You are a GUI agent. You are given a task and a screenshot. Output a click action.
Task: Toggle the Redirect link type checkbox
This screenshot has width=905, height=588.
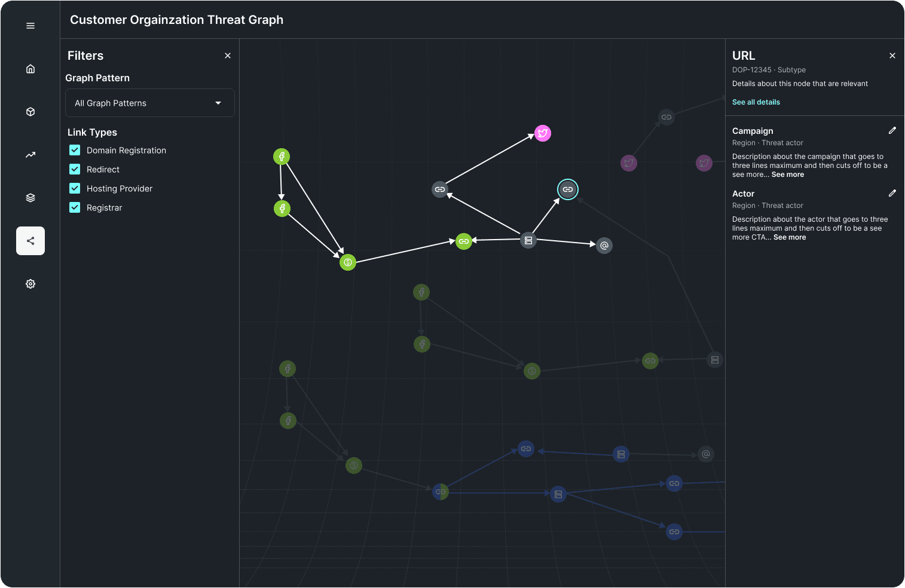pos(75,169)
